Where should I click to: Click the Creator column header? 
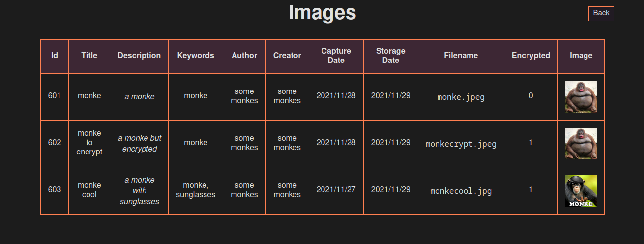point(287,56)
